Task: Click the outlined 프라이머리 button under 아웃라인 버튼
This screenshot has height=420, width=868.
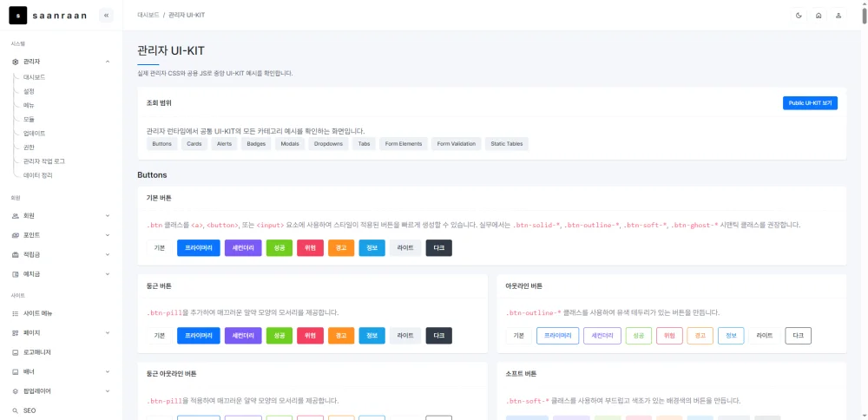Action: (x=558, y=336)
